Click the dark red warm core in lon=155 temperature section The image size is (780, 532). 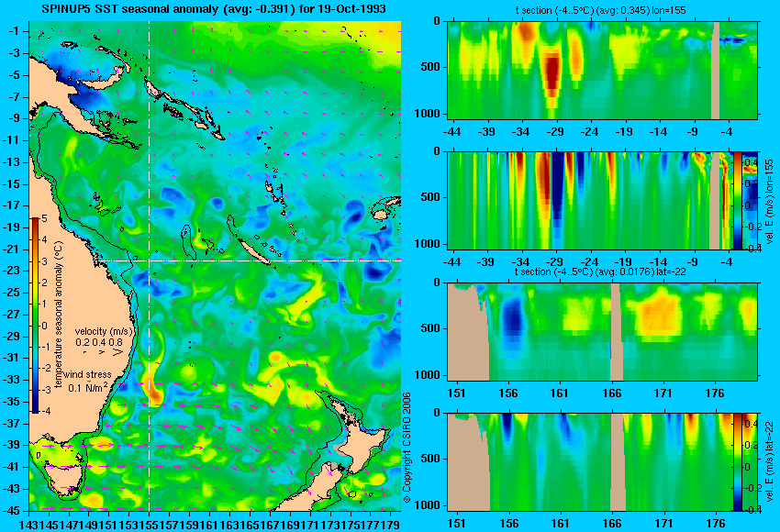pyautogui.click(x=552, y=74)
